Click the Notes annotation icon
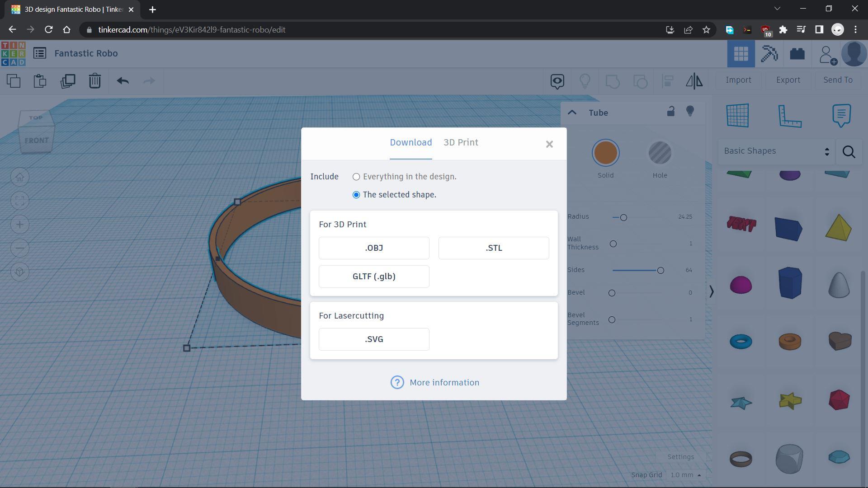 (841, 116)
